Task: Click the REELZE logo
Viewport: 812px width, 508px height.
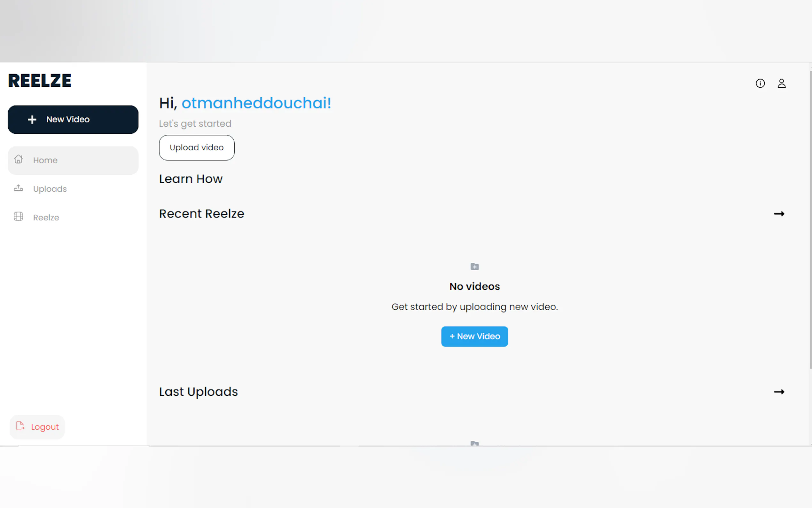Action: click(x=40, y=81)
